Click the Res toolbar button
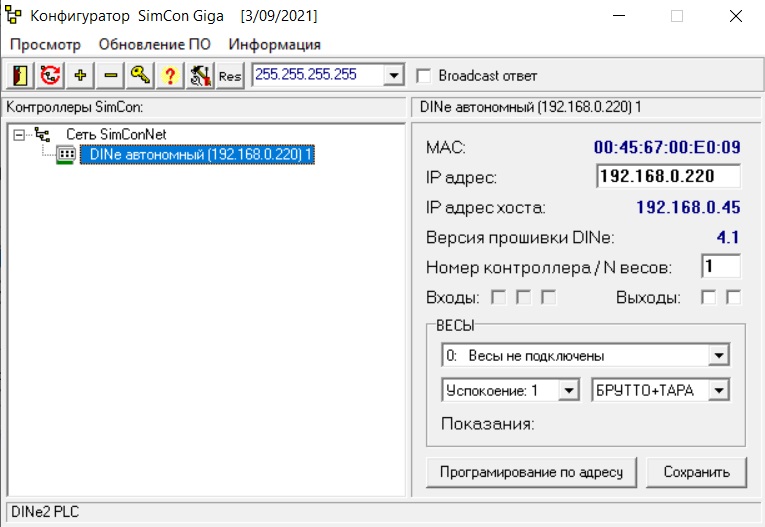765x527 pixels. [230, 76]
